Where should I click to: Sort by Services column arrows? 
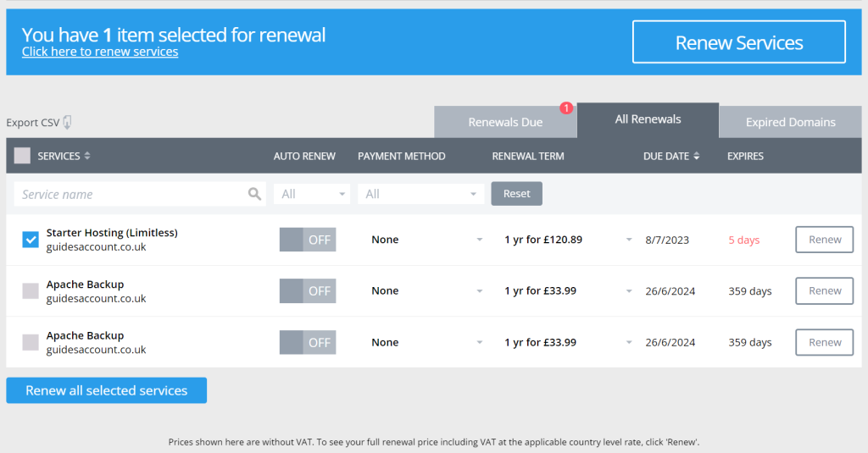87,156
